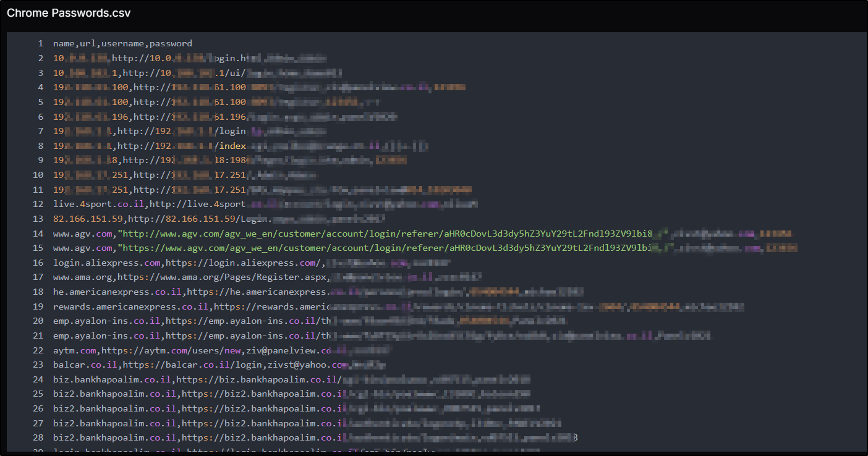Click line number 16 in the gutter
Viewport: 868px width, 456px height.
pyautogui.click(x=38, y=263)
